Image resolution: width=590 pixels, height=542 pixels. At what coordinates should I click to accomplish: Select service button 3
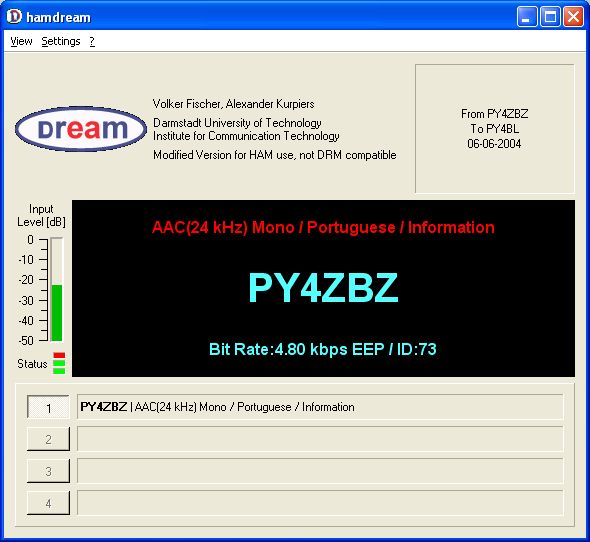pos(48,471)
